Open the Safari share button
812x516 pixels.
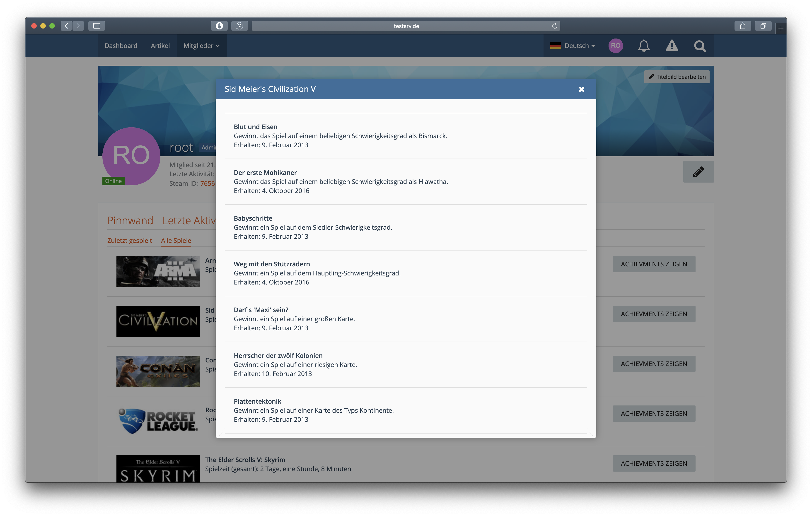(x=743, y=26)
